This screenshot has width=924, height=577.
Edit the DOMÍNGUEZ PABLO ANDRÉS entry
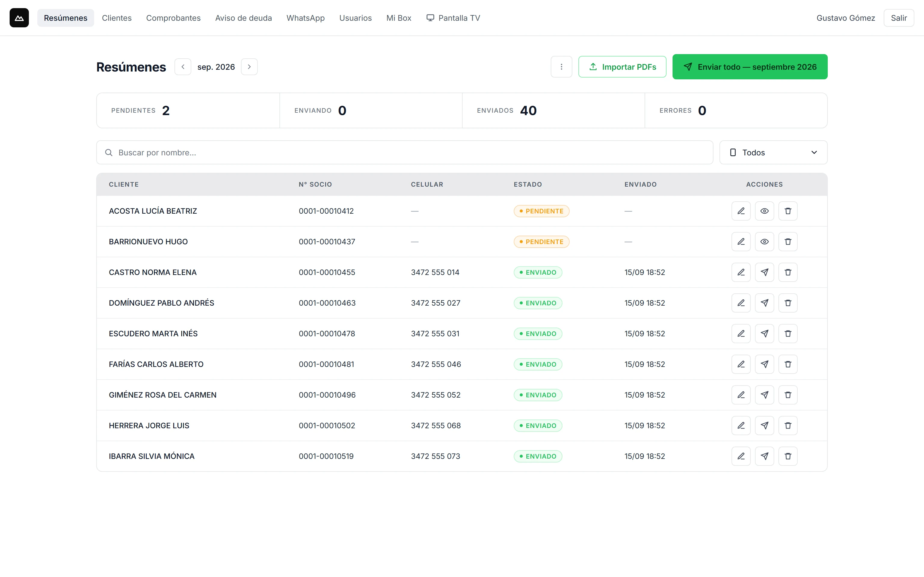[741, 303]
